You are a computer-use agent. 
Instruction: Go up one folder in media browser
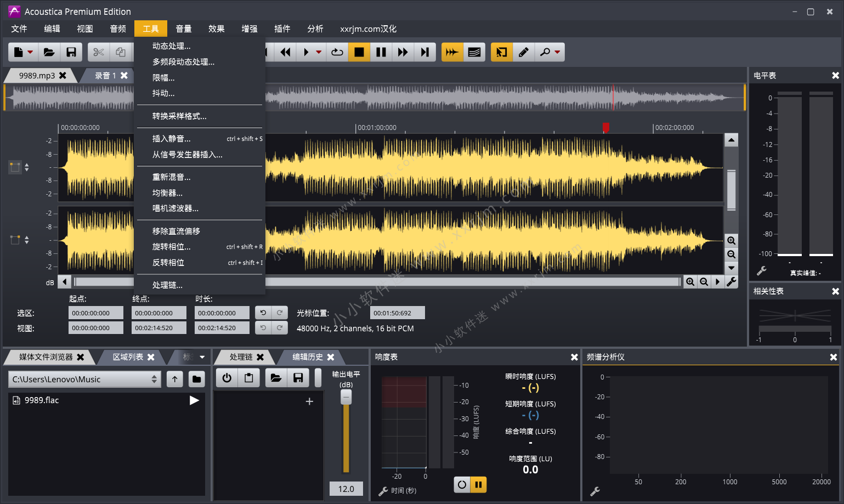175,379
